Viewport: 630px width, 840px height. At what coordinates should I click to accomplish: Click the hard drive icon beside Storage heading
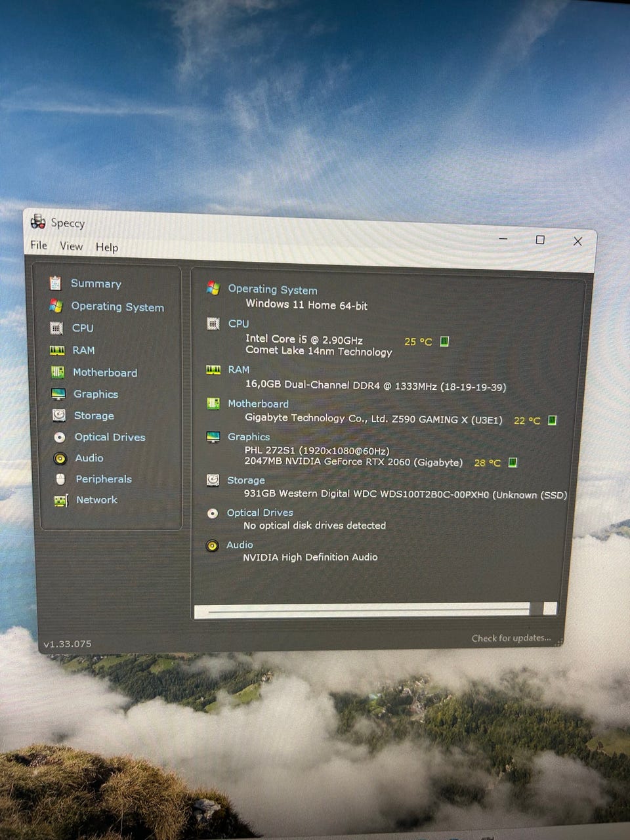tap(213, 480)
